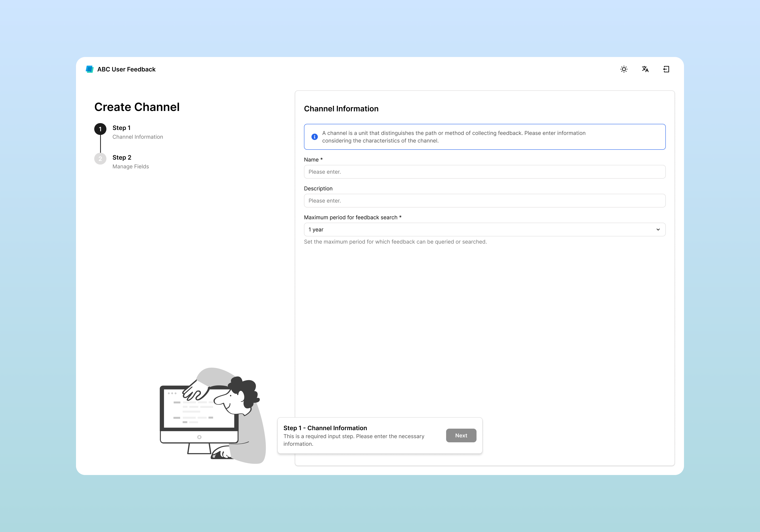Click the ABC User Feedback logo icon

coord(90,69)
